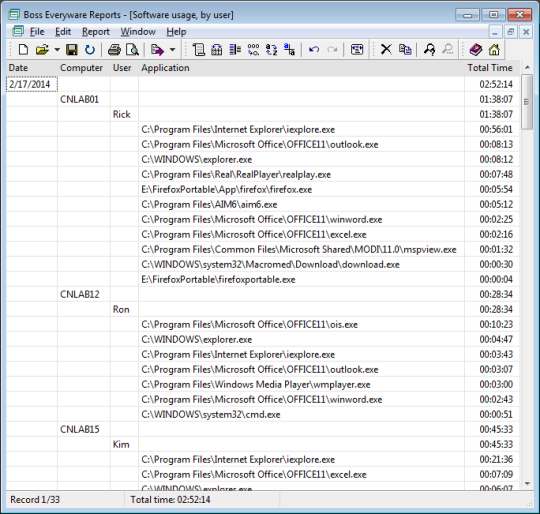Minimize the inner report document window
This screenshot has width=540, height=514.
[495, 32]
